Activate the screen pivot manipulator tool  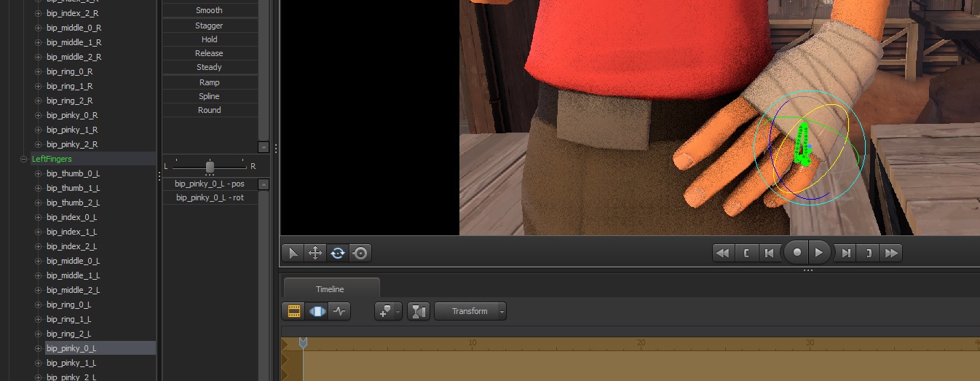point(360,253)
